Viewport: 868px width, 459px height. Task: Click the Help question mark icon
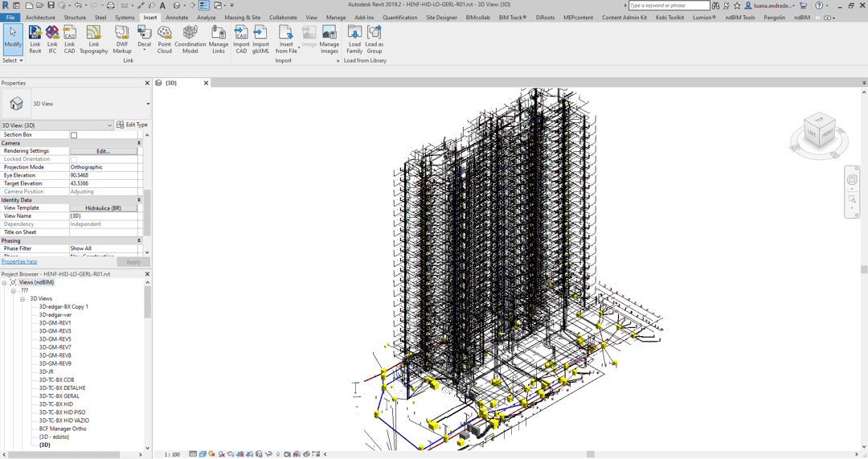click(x=819, y=5)
